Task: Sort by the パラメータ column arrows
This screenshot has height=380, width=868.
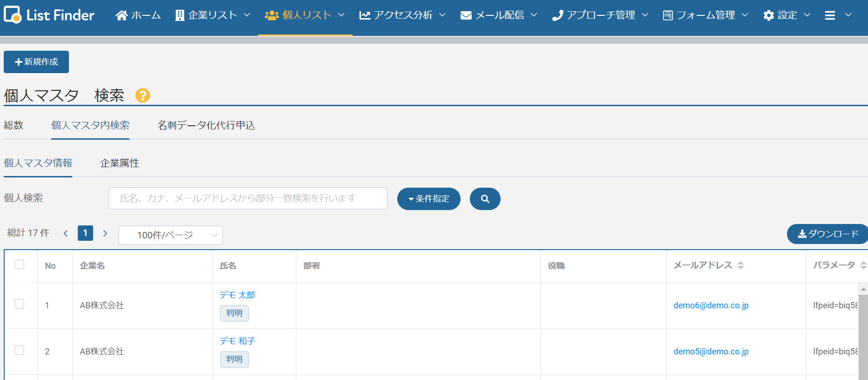Action: (863, 265)
